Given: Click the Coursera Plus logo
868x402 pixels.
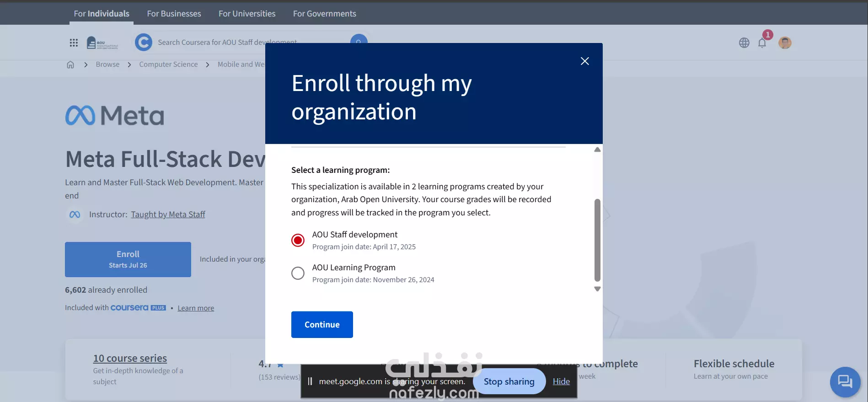Looking at the screenshot, I should pos(138,308).
